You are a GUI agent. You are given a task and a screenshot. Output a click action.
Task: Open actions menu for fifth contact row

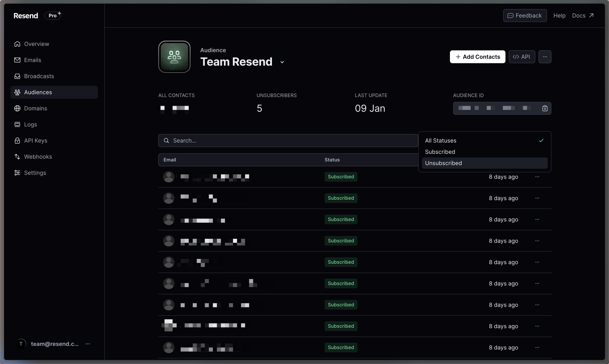click(537, 262)
